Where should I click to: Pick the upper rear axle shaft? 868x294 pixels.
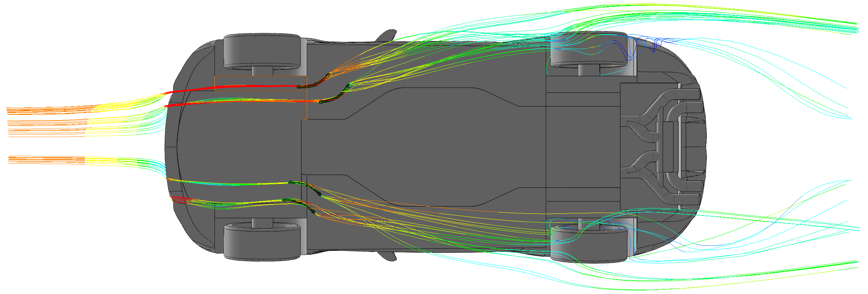click(x=589, y=71)
